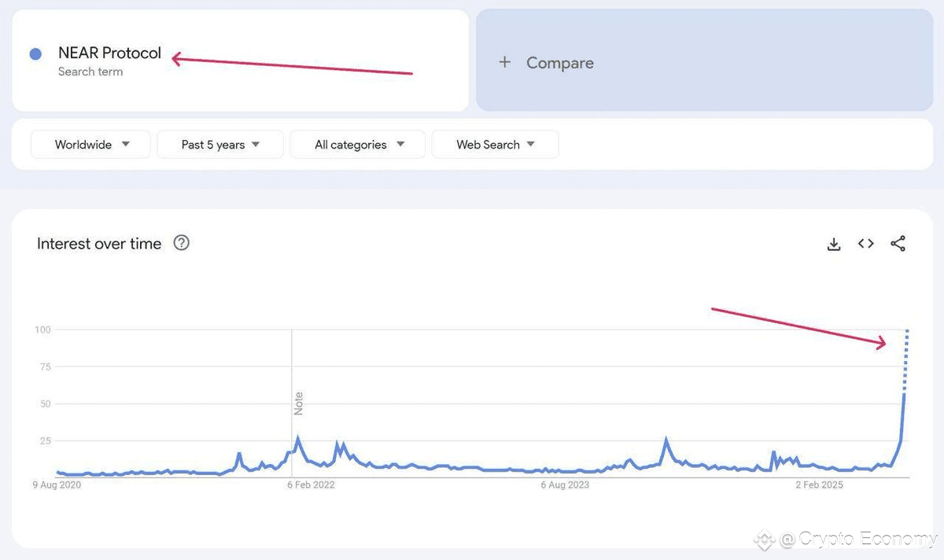The width and height of the screenshot is (944, 560).
Task: Click the plus icon beside Compare
Action: [x=505, y=62]
